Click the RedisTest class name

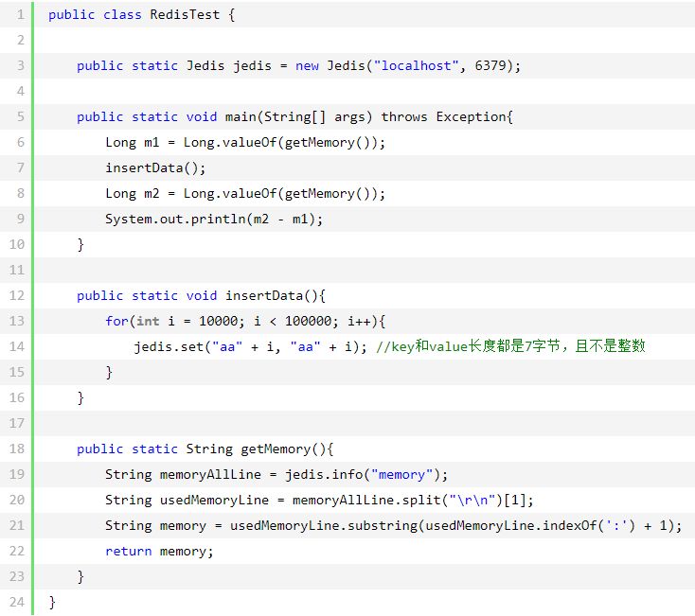[185, 14]
